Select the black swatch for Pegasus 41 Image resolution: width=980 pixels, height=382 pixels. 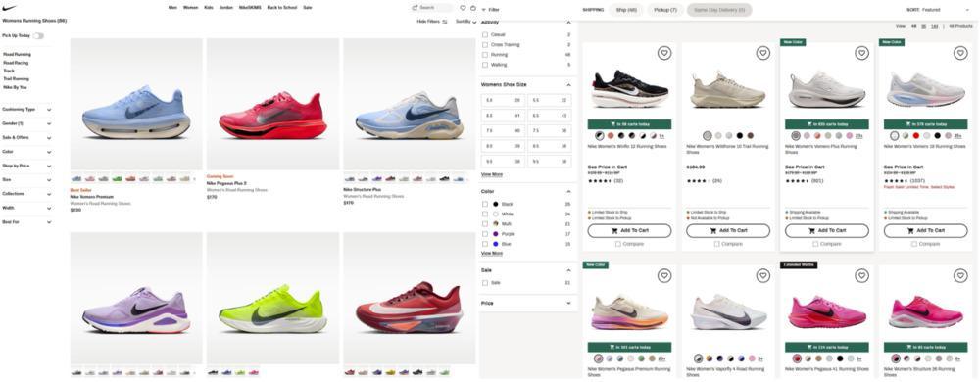coord(840,358)
